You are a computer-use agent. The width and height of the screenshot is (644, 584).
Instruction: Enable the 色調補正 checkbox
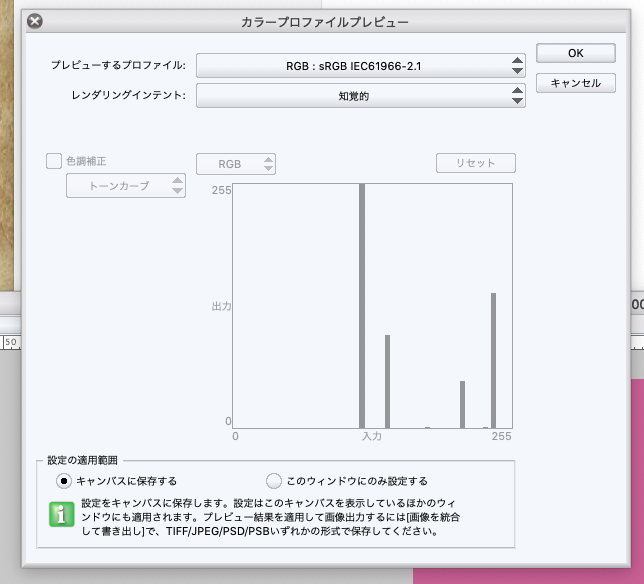[x=54, y=161]
